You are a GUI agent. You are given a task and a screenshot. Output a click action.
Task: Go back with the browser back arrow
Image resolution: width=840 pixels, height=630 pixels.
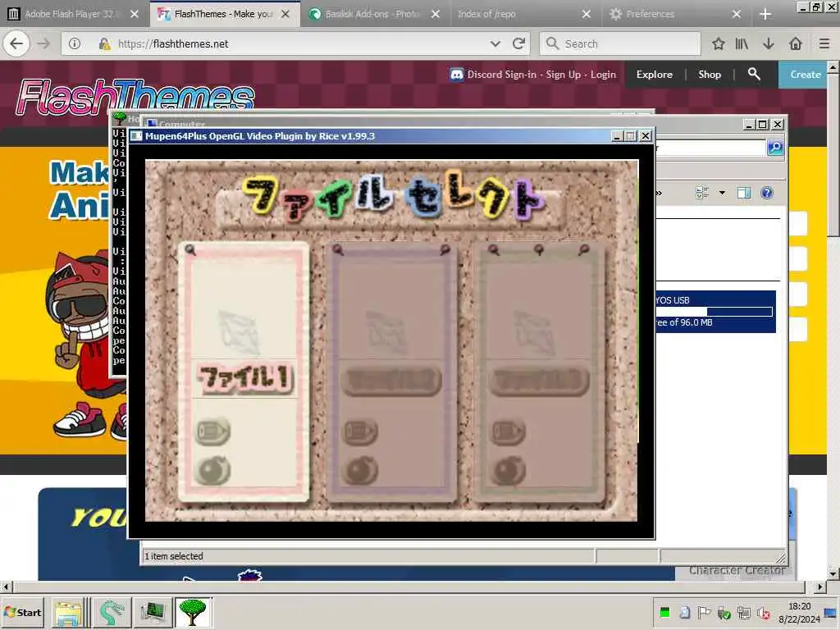[x=16, y=43]
